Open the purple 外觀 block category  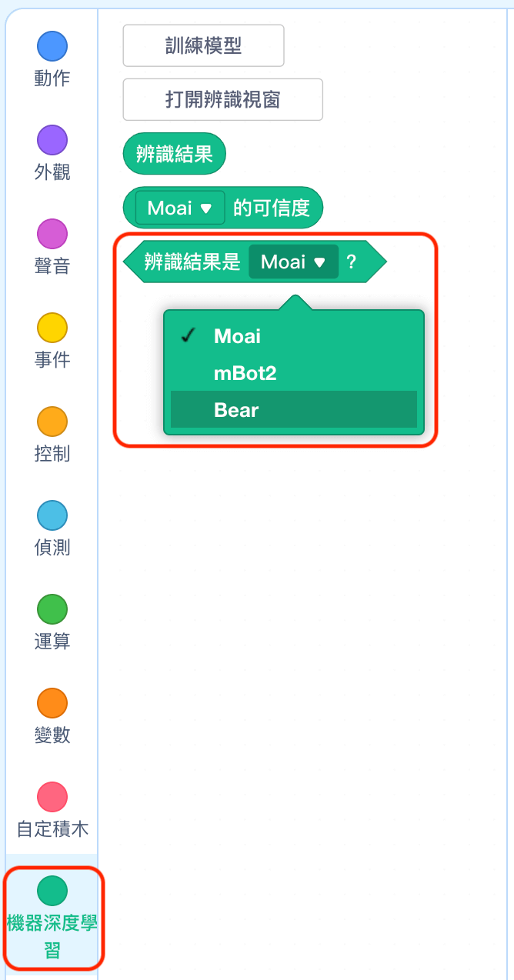tap(52, 141)
